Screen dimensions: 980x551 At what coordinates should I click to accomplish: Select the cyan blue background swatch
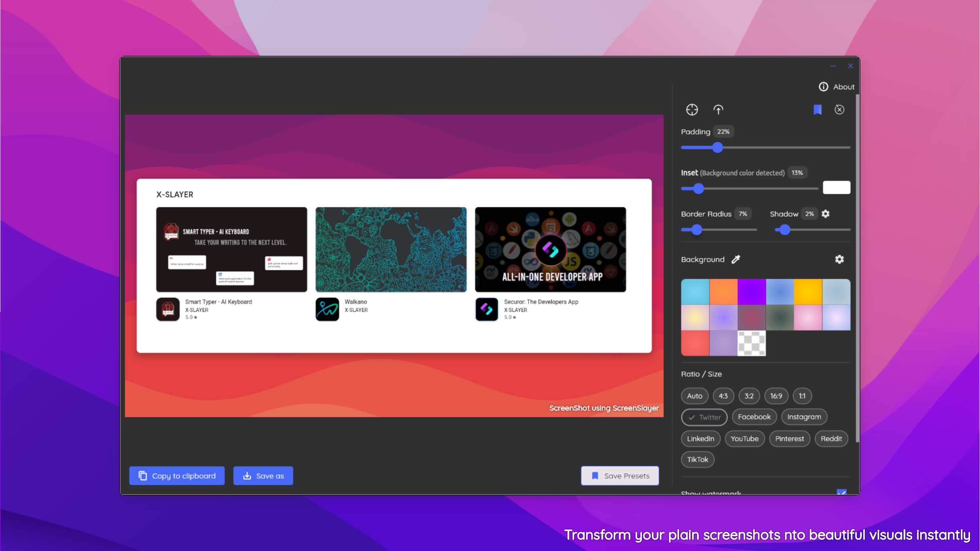click(x=695, y=292)
